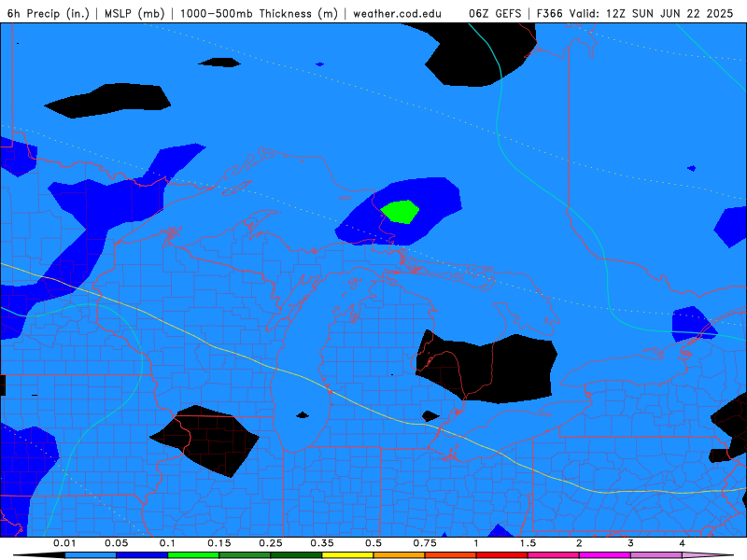Image resolution: width=747 pixels, height=560 pixels.
Task: Click the legend value 3
Action: 631,543
